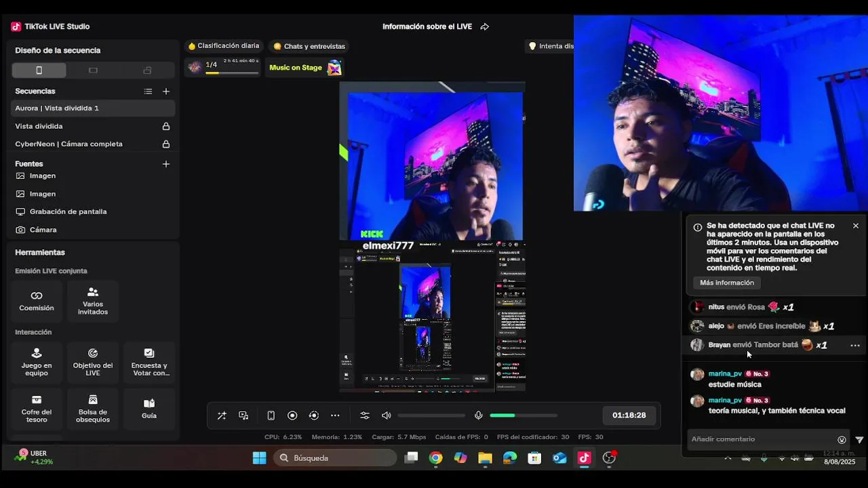
Task: Open the Clasificación diaria tab
Action: point(223,46)
